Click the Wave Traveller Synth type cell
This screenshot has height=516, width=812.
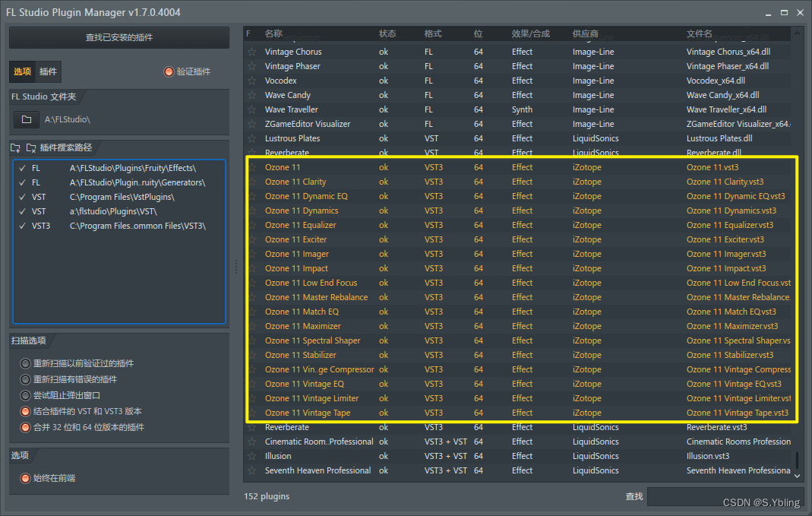(522, 110)
